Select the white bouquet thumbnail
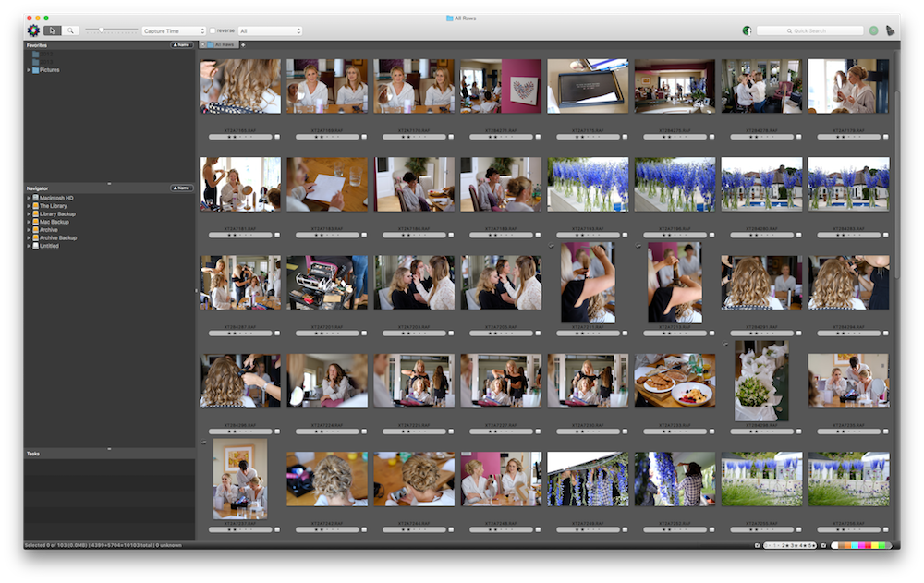Viewport: 924px width, 583px height. click(x=761, y=381)
